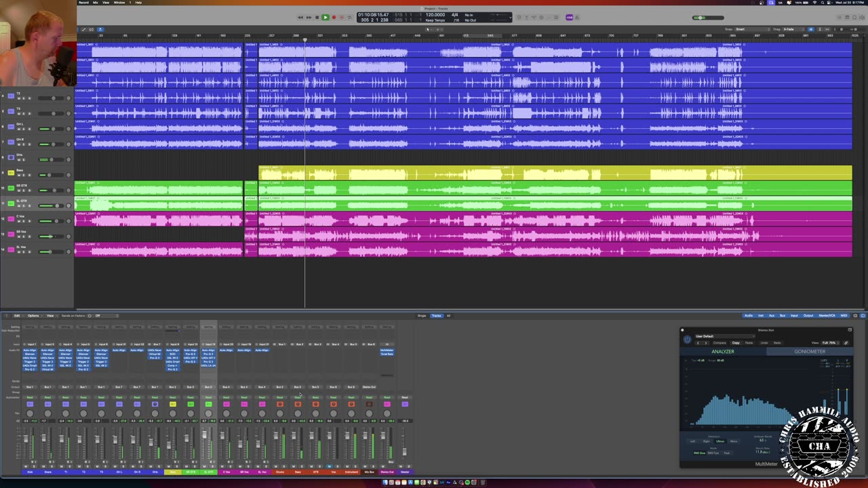Click the Fast Forward transport button
The height and width of the screenshot is (488, 868).
(309, 17)
